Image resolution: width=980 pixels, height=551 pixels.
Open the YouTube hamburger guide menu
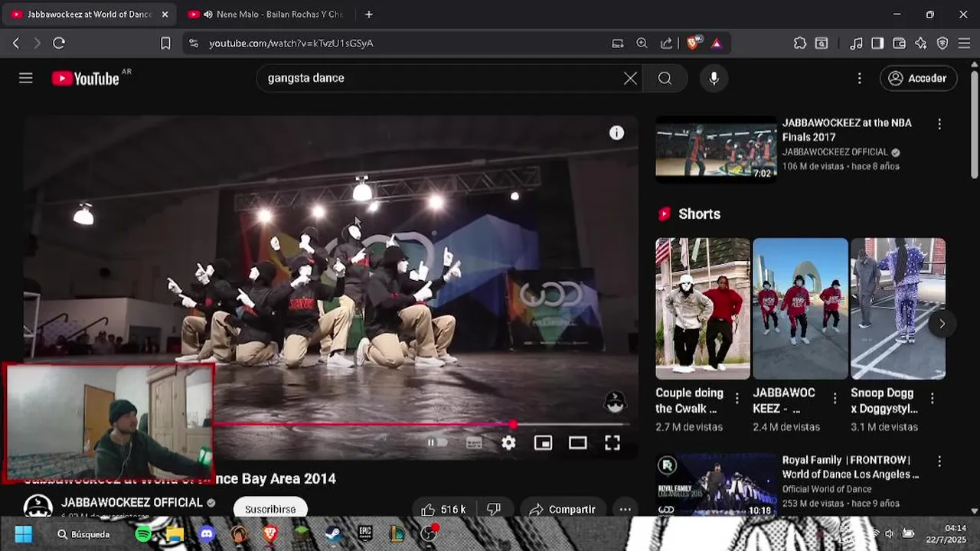[x=26, y=78]
